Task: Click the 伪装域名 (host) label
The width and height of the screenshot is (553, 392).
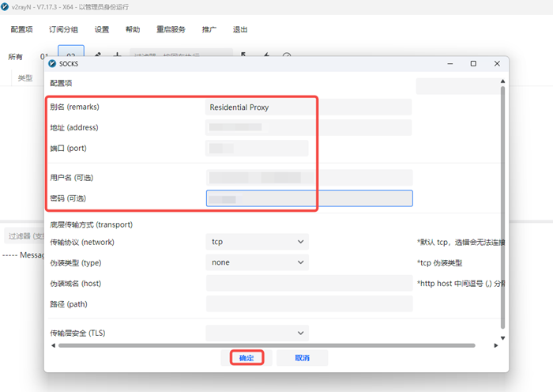Action: tap(76, 283)
